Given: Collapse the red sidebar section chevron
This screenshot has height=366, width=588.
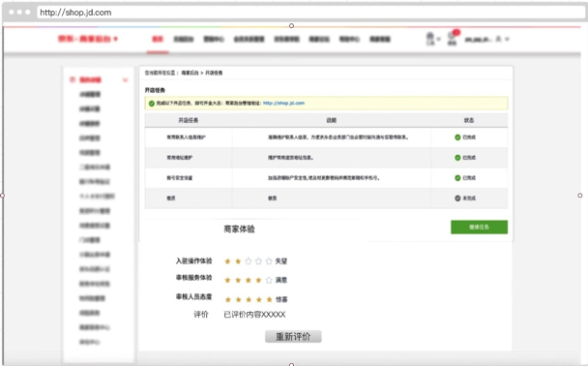Looking at the screenshot, I should click(x=126, y=80).
